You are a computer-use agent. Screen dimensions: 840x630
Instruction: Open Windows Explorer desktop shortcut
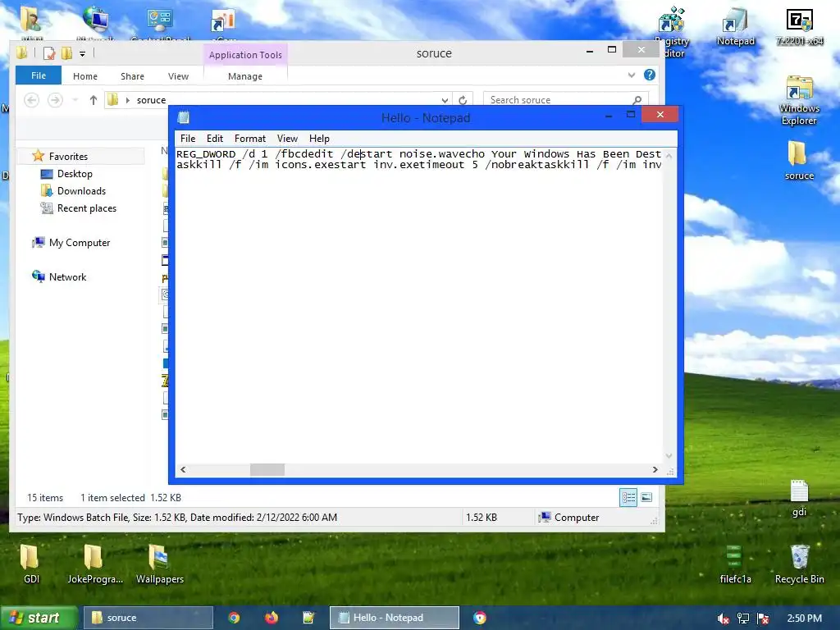[x=799, y=100]
